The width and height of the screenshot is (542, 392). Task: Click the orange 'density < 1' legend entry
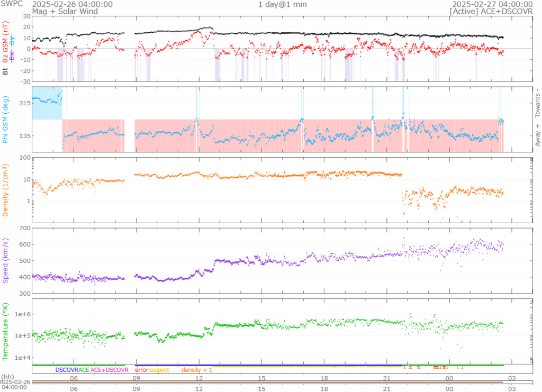[197, 370]
